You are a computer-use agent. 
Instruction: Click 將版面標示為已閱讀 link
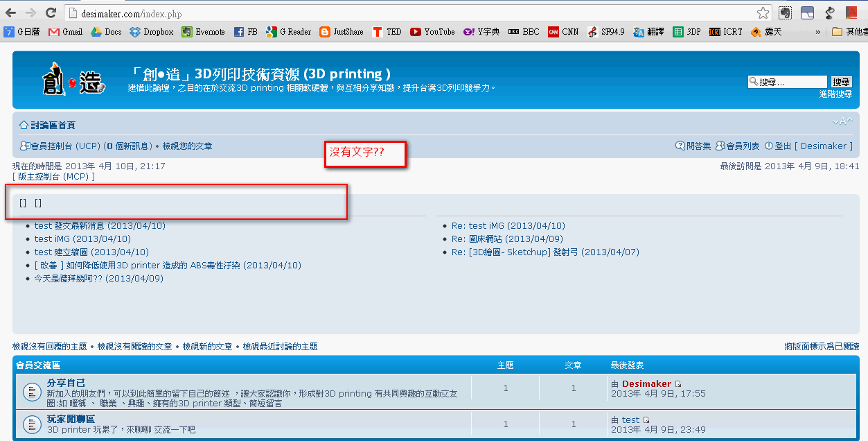[822, 346]
